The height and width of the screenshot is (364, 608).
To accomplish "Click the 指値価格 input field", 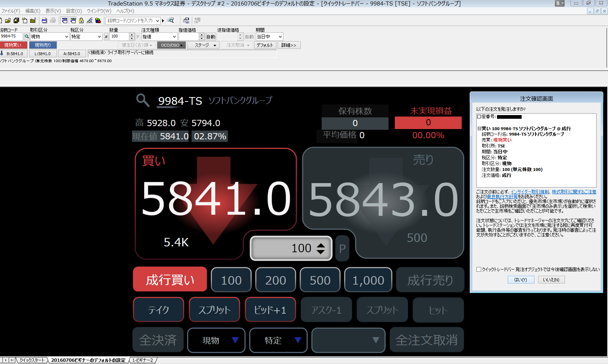I will [x=189, y=37].
